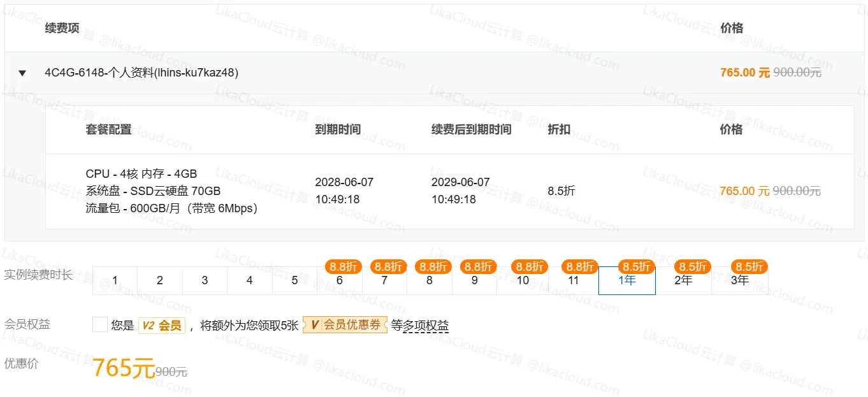Select 9 months renewal duration
Viewport: 868px width, 397px height.
[x=474, y=280]
